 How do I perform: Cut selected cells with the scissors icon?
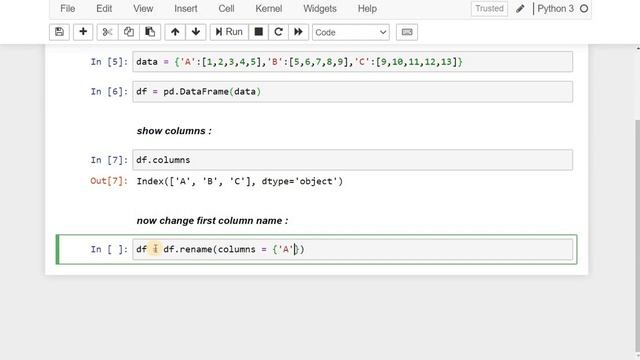pyautogui.click(x=107, y=32)
